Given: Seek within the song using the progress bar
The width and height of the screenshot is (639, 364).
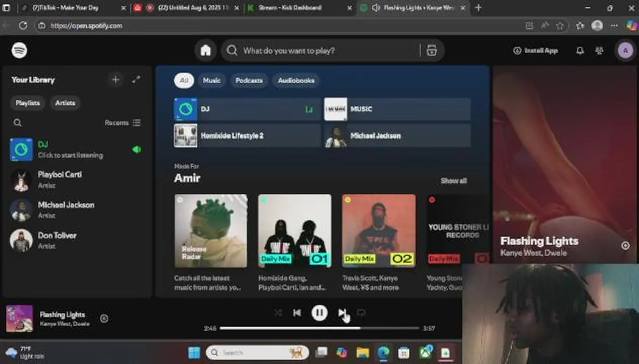Looking at the screenshot, I should click(x=319, y=328).
